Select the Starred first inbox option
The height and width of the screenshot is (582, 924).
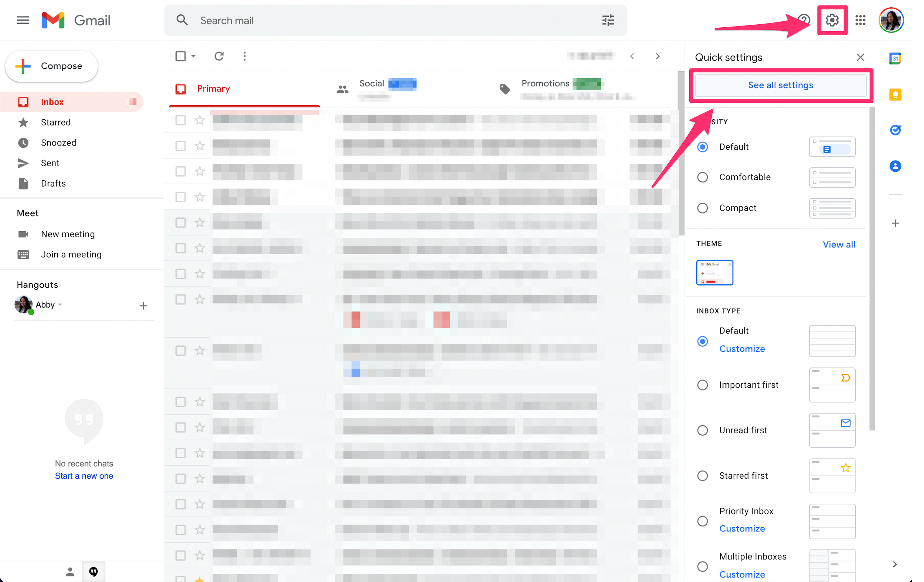[x=703, y=475]
